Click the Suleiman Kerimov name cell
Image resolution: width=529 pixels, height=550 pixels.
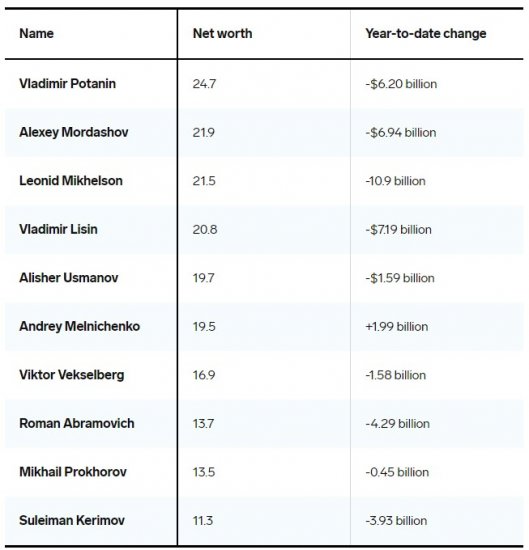pos(72,520)
